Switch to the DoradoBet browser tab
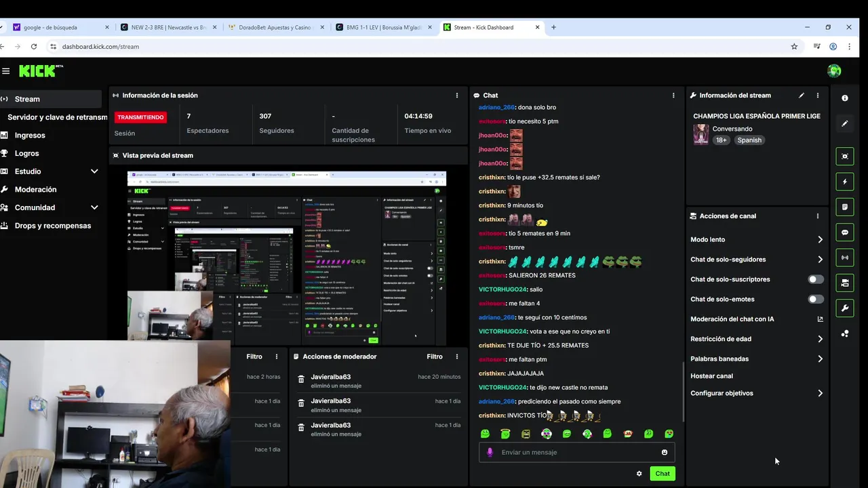 [277, 27]
